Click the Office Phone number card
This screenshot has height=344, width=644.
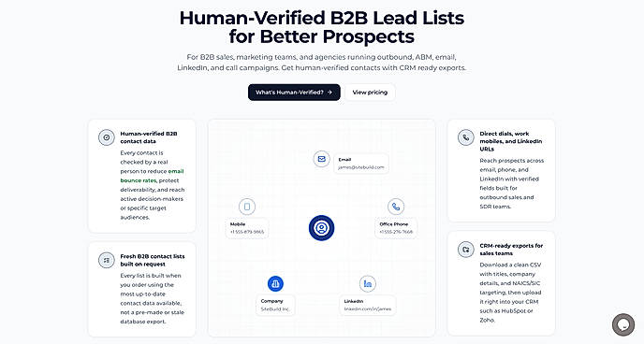pyautogui.click(x=396, y=228)
